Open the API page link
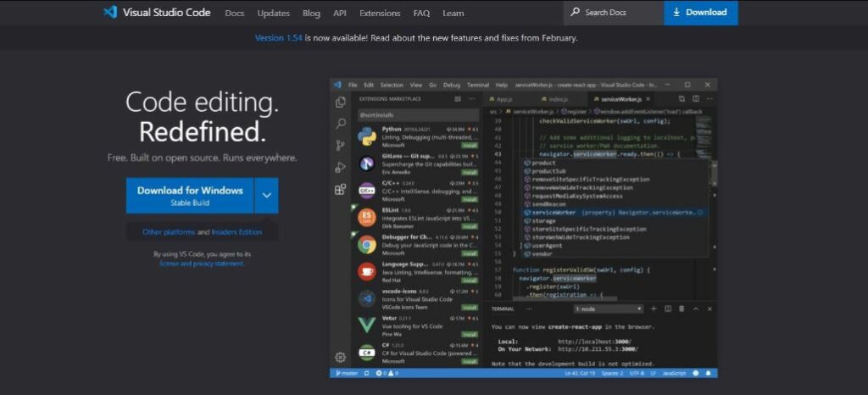 tap(340, 13)
